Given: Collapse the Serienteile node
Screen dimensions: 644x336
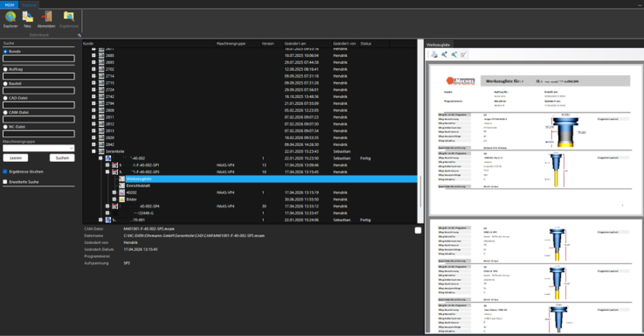Looking at the screenshot, I should pos(93,151).
